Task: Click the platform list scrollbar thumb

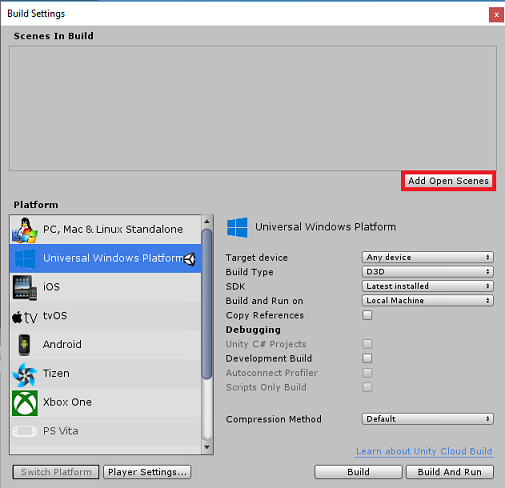Action: (207, 304)
